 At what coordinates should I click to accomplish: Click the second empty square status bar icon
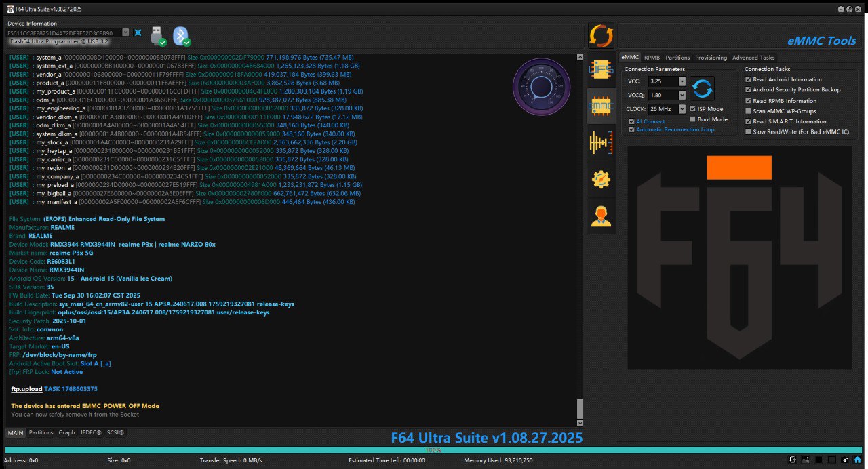831,460
